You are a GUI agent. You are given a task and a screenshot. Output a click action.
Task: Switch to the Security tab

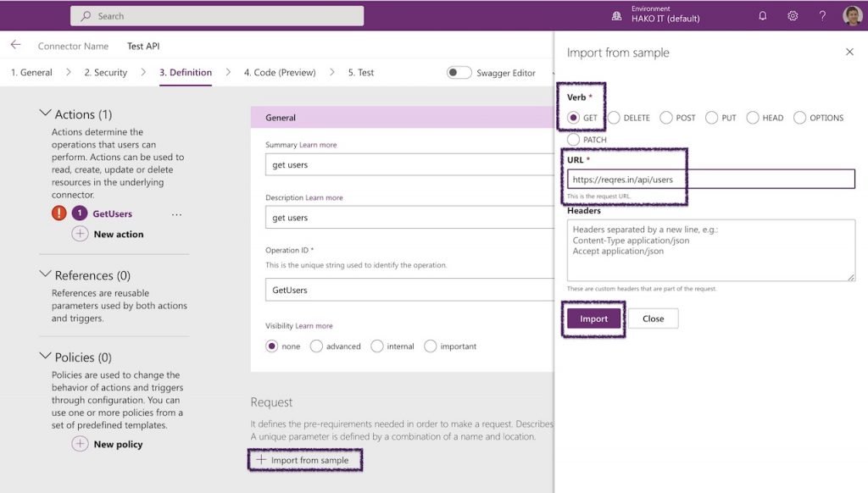pos(104,72)
